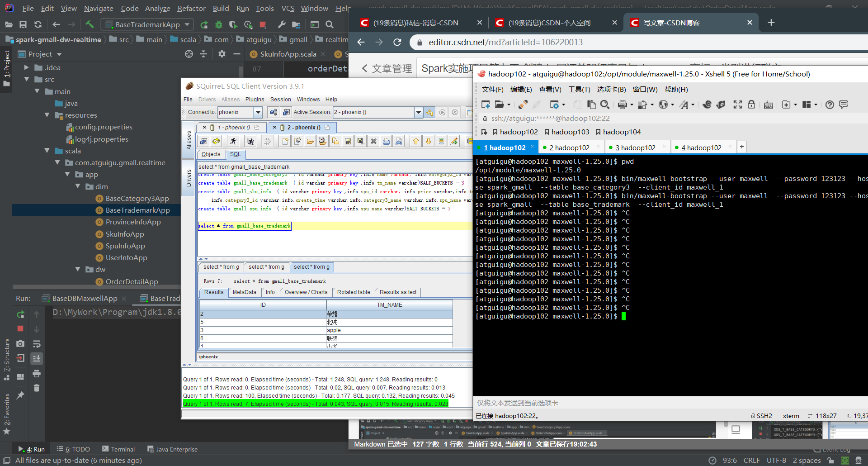
Task: Select OrderDetailApp in project tree
Action: tap(132, 281)
